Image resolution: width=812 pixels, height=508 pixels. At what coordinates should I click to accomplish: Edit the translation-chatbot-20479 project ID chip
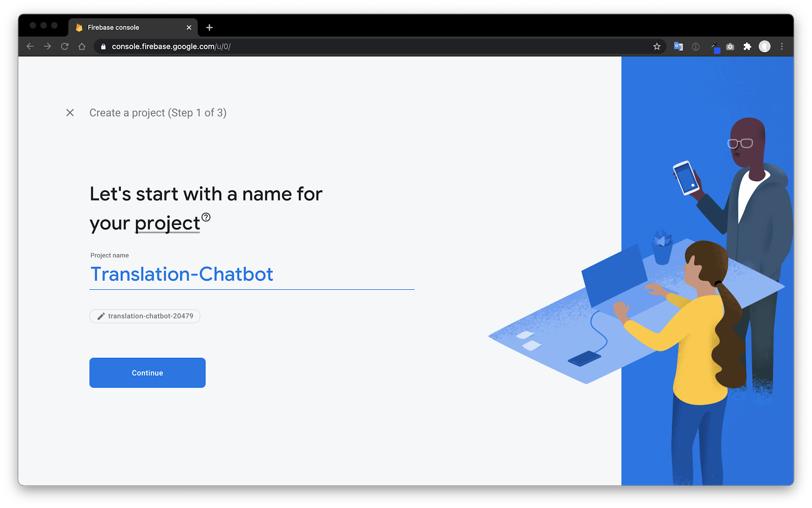point(145,316)
